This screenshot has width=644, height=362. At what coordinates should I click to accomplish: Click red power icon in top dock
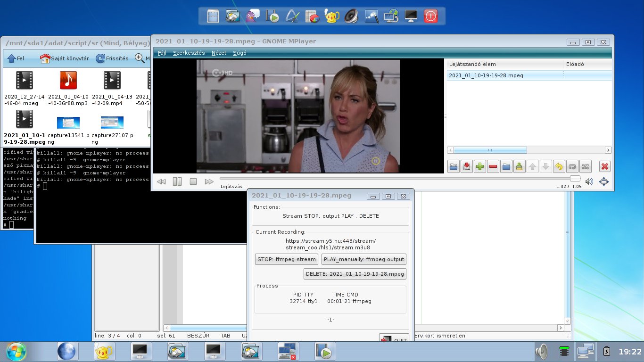[431, 16]
